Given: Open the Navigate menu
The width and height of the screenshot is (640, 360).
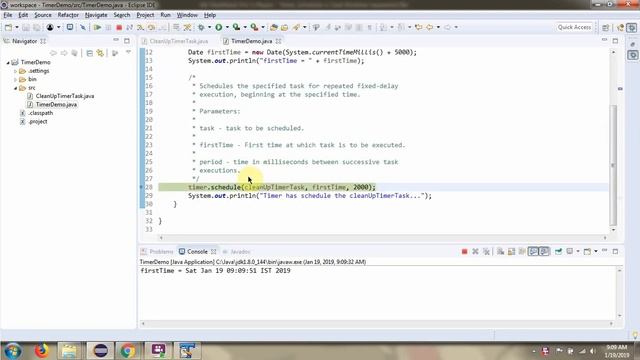Looking at the screenshot, I should pyautogui.click(x=96, y=15).
